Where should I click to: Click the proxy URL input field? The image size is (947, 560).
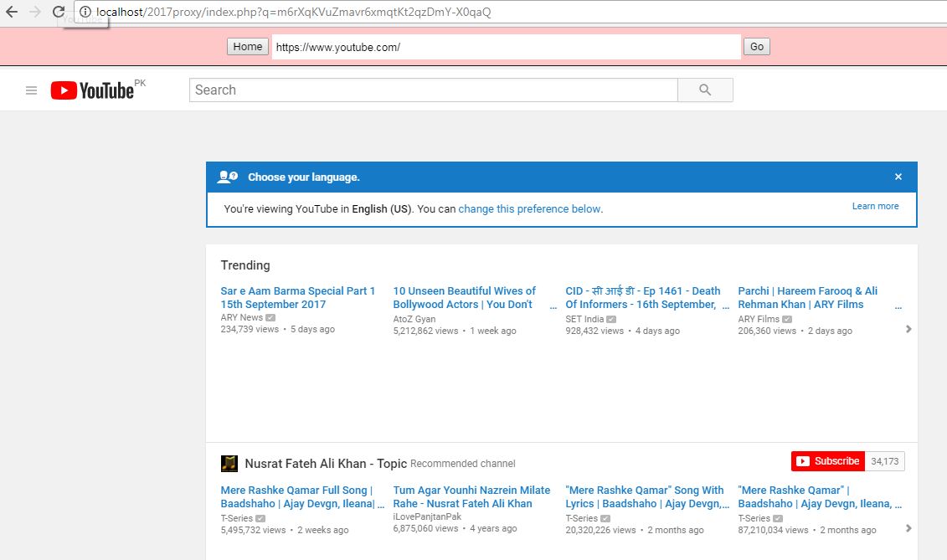click(x=506, y=47)
